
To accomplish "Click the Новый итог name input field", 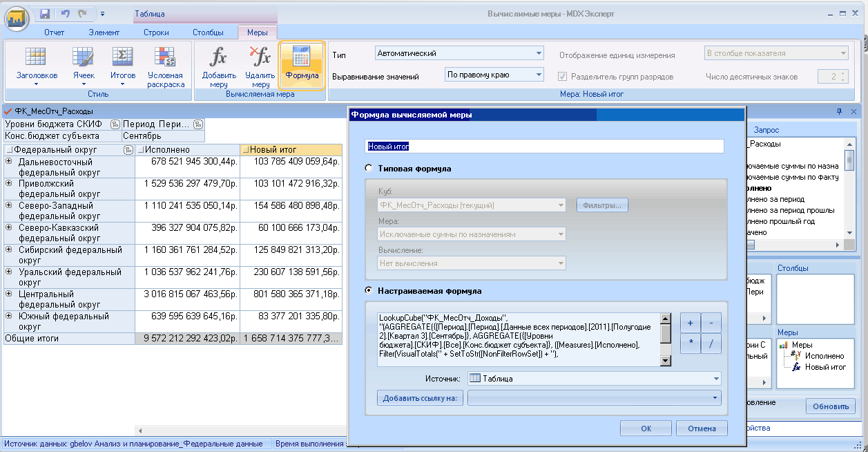I will click(x=544, y=146).
